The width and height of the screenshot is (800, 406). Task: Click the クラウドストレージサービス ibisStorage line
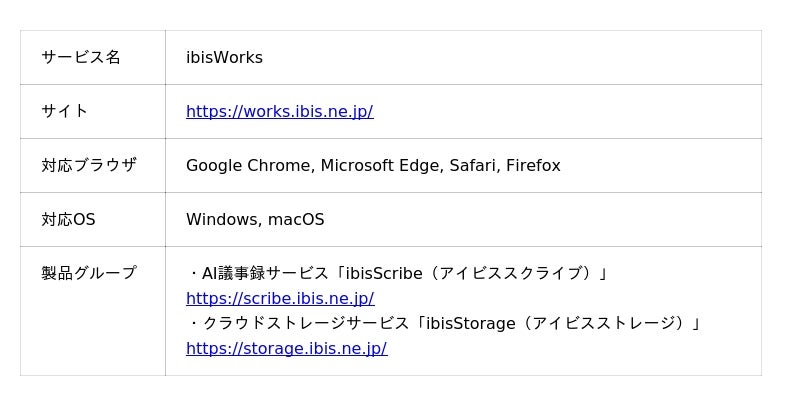(x=445, y=323)
